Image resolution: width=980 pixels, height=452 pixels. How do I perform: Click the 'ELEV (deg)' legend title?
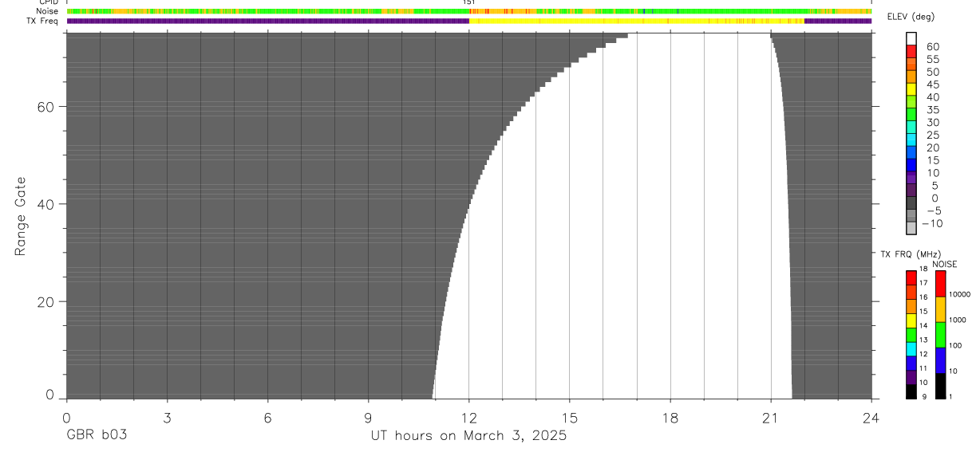tap(911, 18)
